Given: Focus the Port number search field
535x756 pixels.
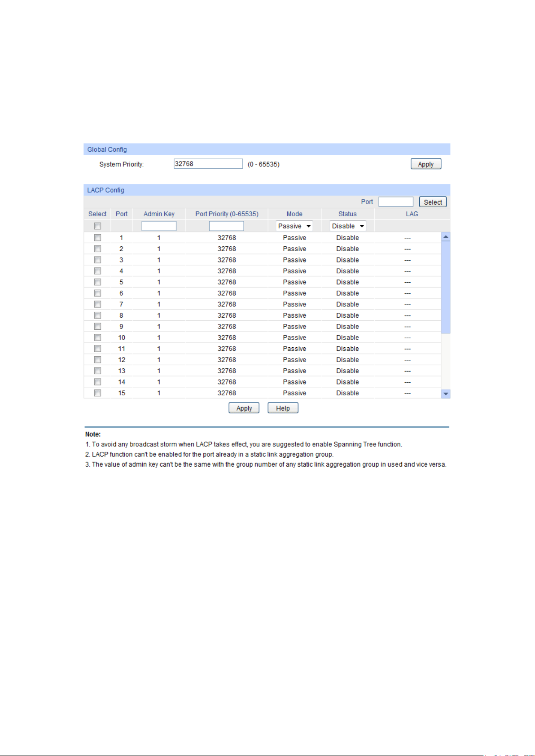Looking at the screenshot, I should (x=395, y=202).
